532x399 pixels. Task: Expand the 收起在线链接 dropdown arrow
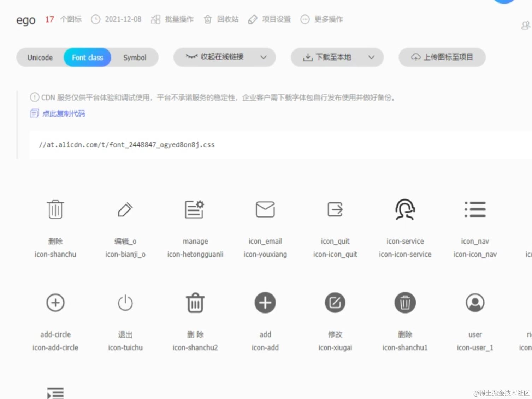pos(264,57)
